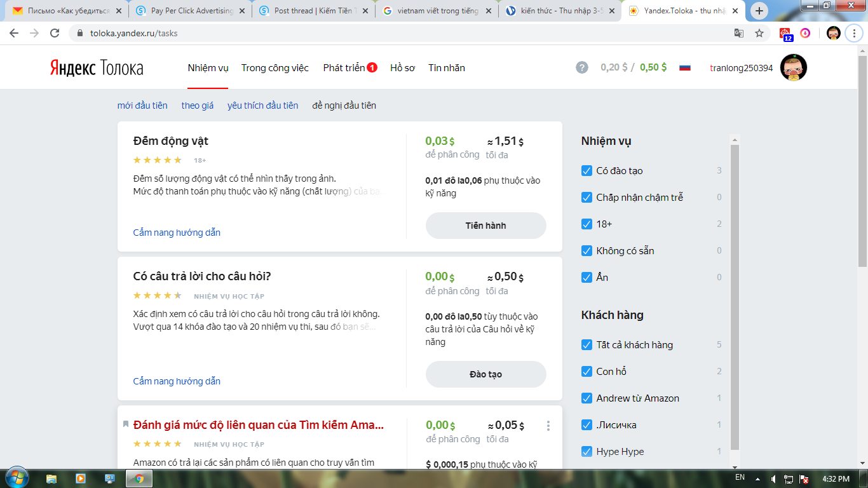Uncheck the 18+ filter checkbox
868x488 pixels.
point(587,224)
